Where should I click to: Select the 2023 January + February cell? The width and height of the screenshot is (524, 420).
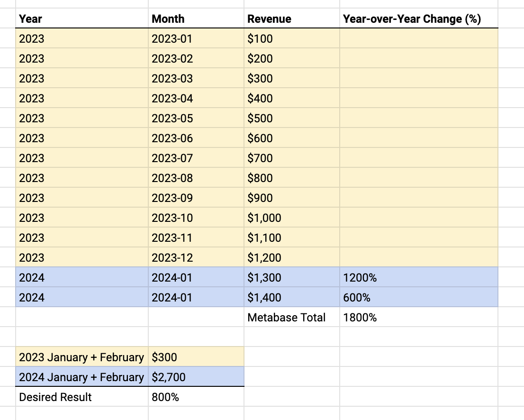point(82,357)
